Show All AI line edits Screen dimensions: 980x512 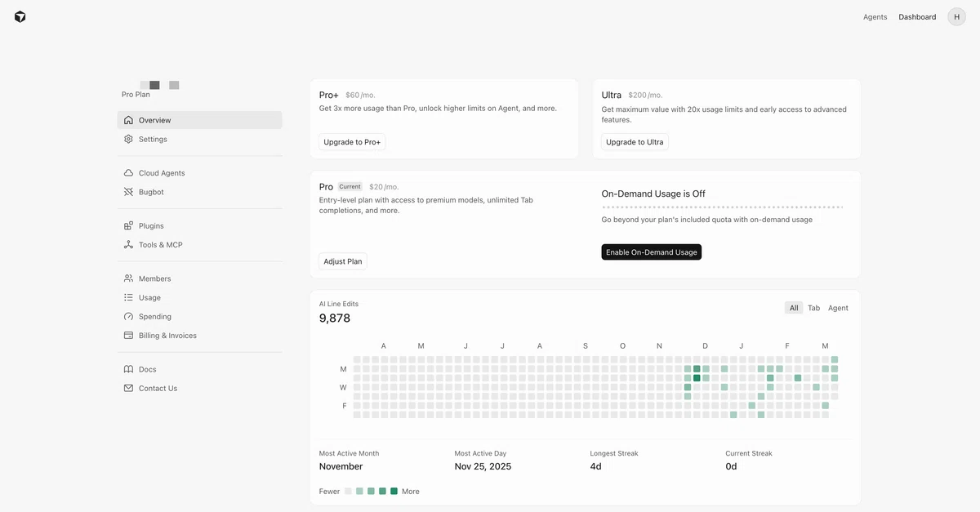(794, 308)
